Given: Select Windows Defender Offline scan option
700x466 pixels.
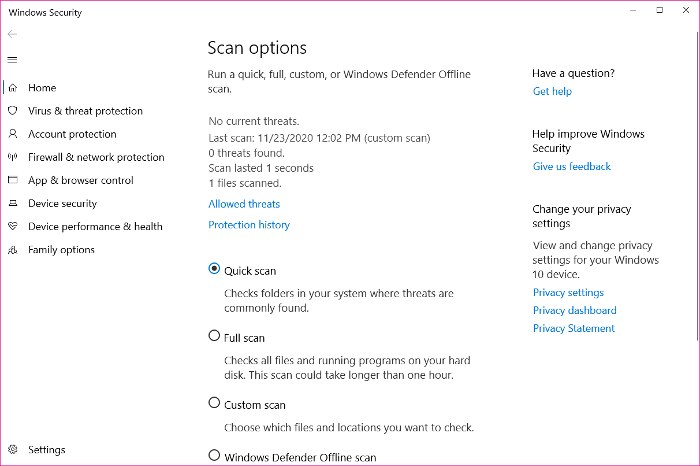Looking at the screenshot, I should (214, 455).
